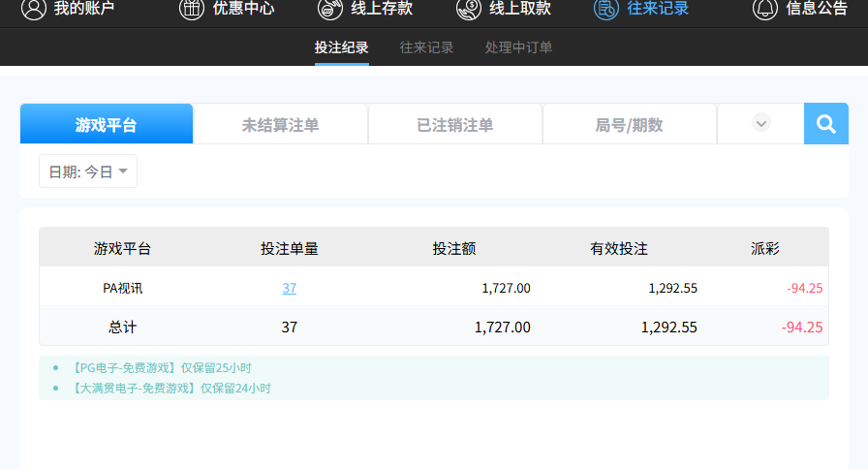Open the 处理中订单 sub-tab
Viewport: 868px width, 469px height.
(x=518, y=47)
